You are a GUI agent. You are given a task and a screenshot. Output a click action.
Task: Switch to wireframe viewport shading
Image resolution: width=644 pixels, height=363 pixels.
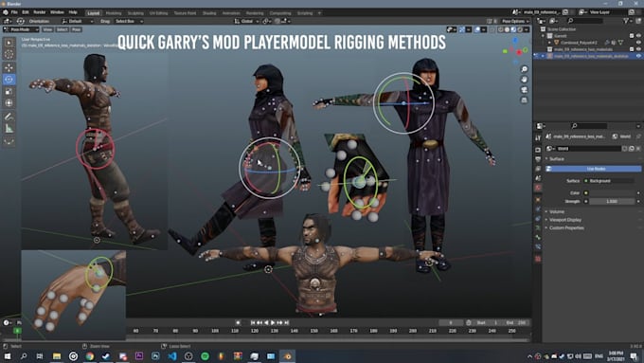click(x=501, y=29)
